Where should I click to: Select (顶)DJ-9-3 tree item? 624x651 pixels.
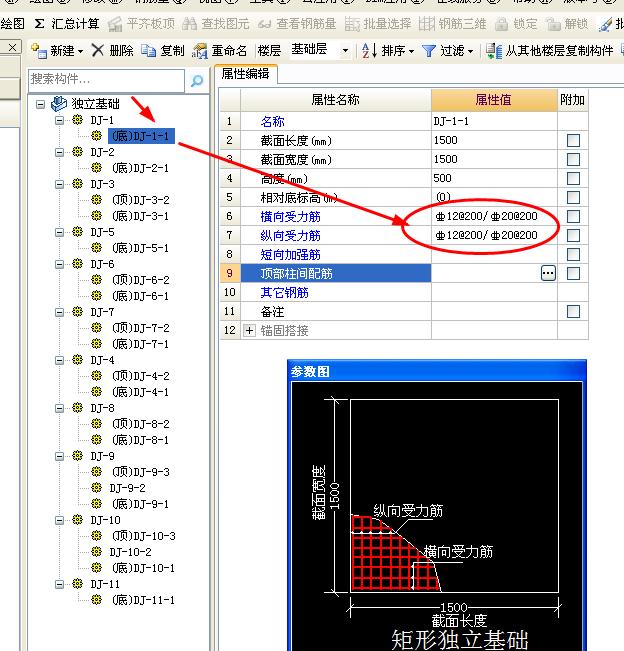[x=140, y=471]
